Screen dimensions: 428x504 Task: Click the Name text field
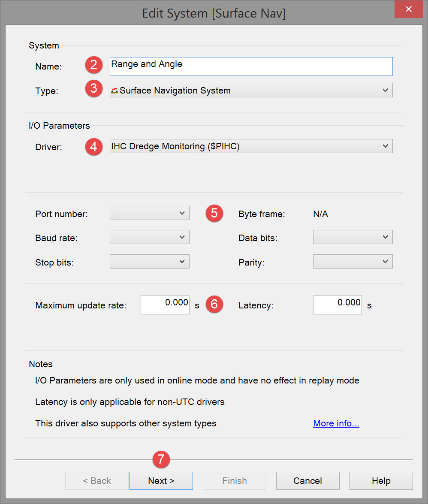251,66
